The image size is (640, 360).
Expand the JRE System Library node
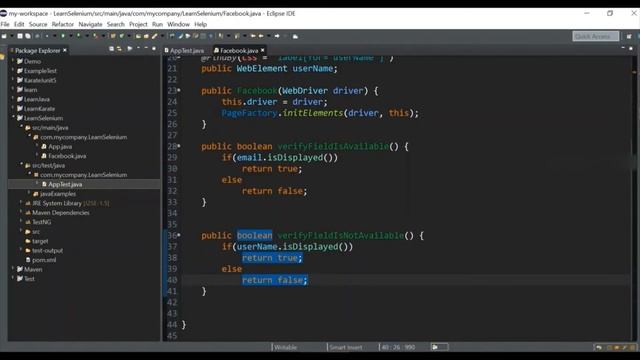(x=21, y=203)
